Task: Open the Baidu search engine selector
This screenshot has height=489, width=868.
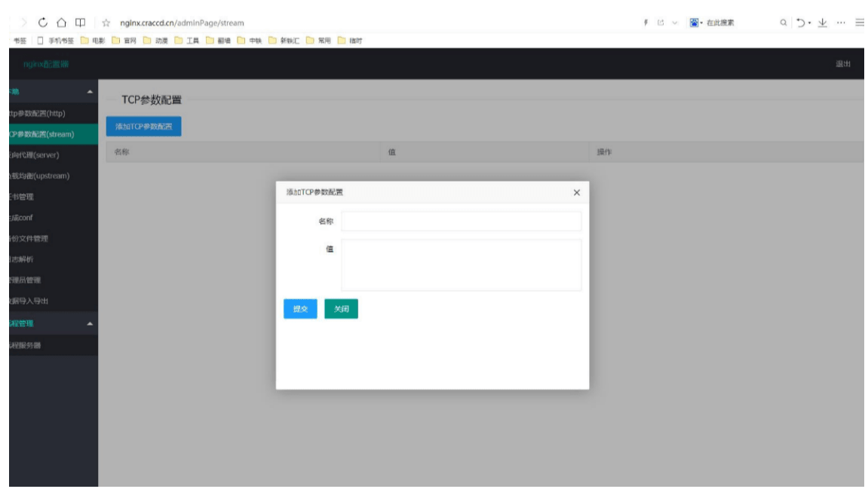Action: coord(695,23)
